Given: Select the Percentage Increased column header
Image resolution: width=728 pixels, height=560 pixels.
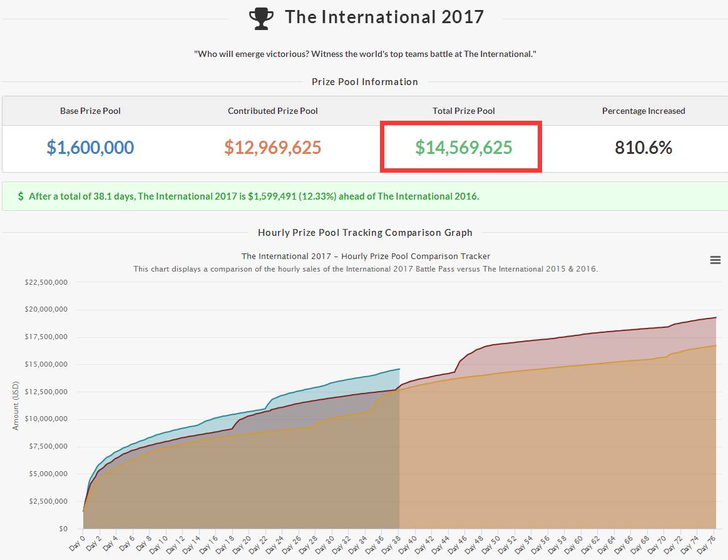Looking at the screenshot, I should [643, 111].
